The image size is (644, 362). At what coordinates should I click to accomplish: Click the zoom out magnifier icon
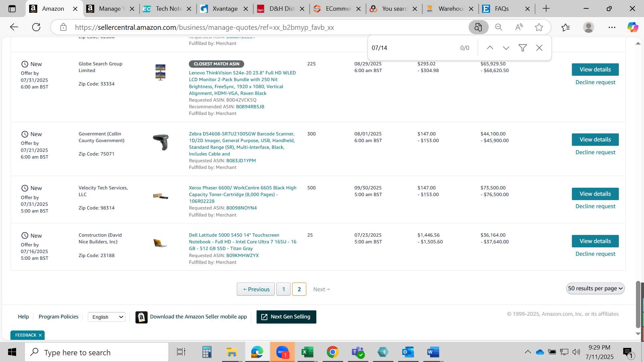coord(499,27)
